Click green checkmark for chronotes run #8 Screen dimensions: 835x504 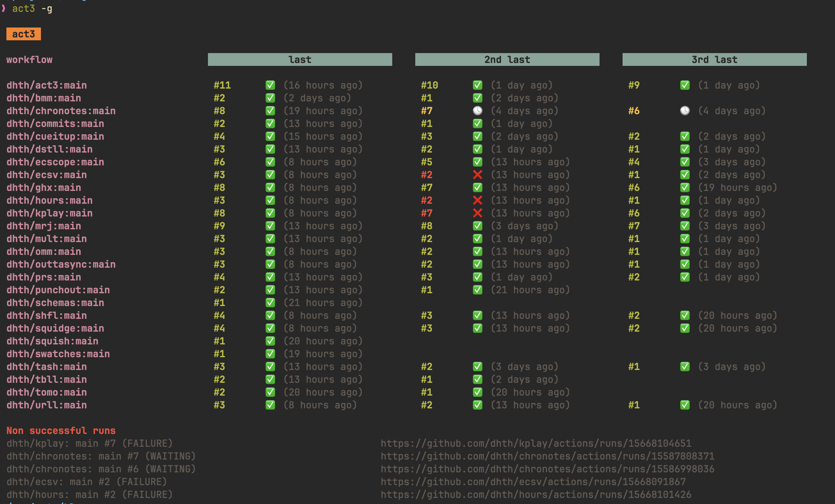[x=270, y=111]
